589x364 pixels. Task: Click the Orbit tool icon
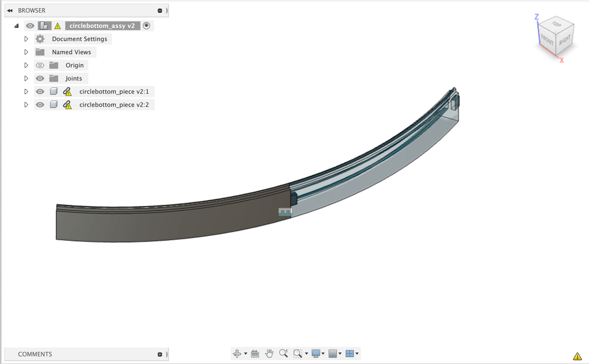pyautogui.click(x=237, y=354)
